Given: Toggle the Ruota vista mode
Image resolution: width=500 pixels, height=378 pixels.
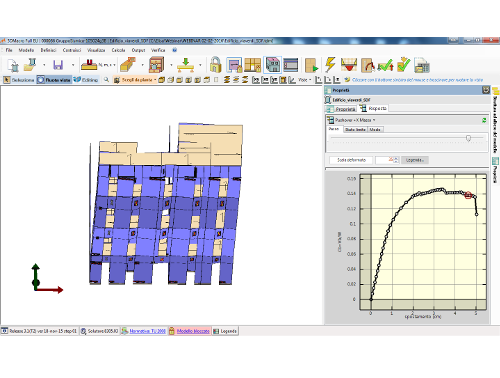Looking at the screenshot, I should (x=54, y=80).
